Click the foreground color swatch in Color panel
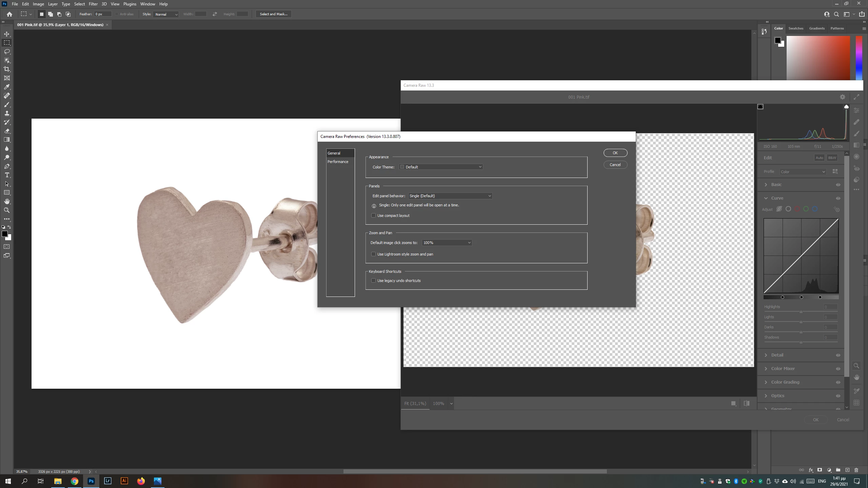 point(777,40)
